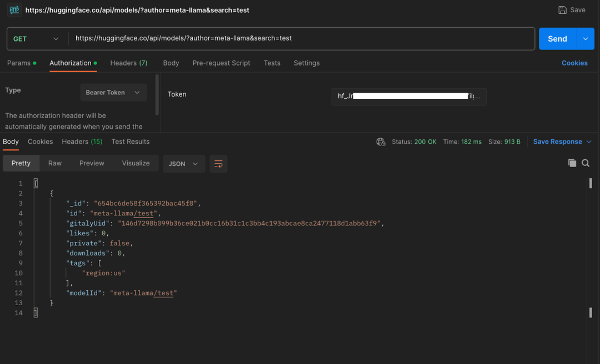
Task: Click the authorization description panel scrollbar
Action: point(157,95)
